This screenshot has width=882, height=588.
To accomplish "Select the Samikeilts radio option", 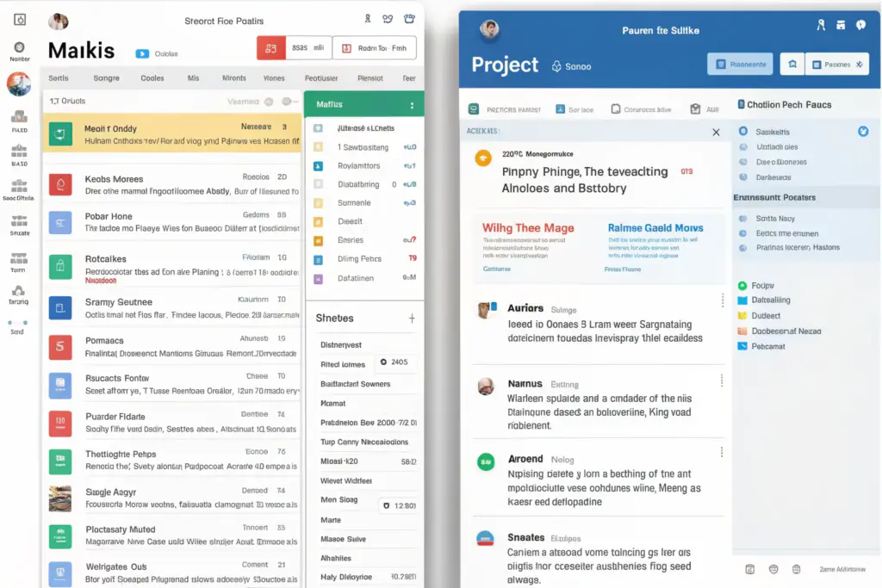I will [743, 132].
